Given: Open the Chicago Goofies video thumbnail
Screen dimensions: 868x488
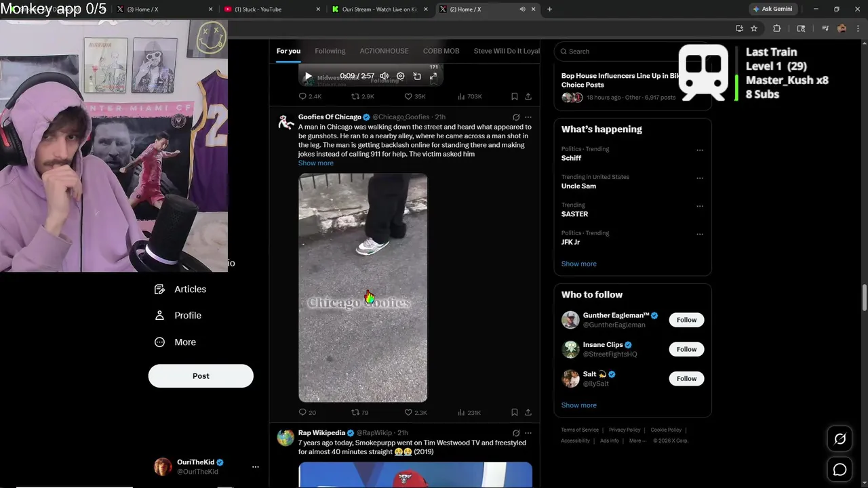Looking at the screenshot, I should coord(363,287).
